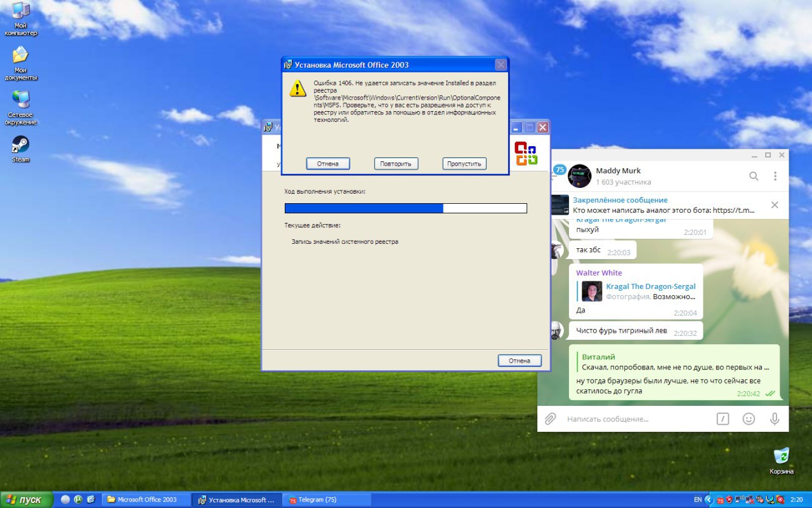Open the Закреплённое сообщение pinned message

(663, 204)
